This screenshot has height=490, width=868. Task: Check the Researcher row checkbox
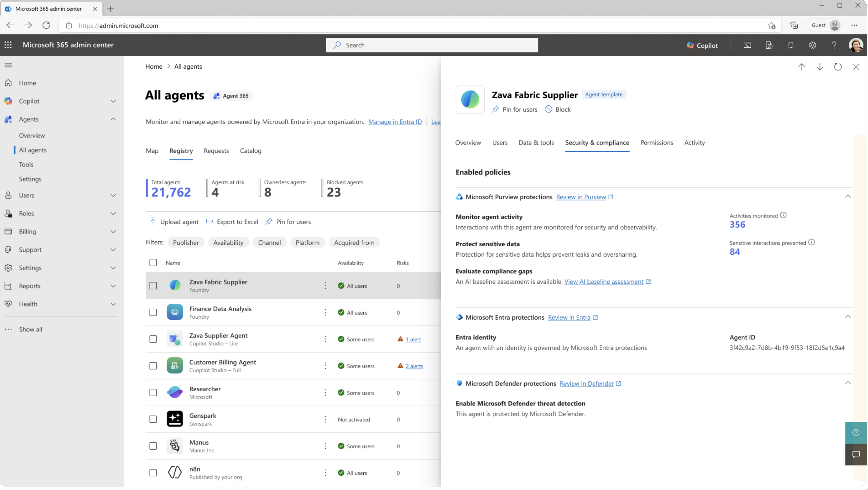153,393
